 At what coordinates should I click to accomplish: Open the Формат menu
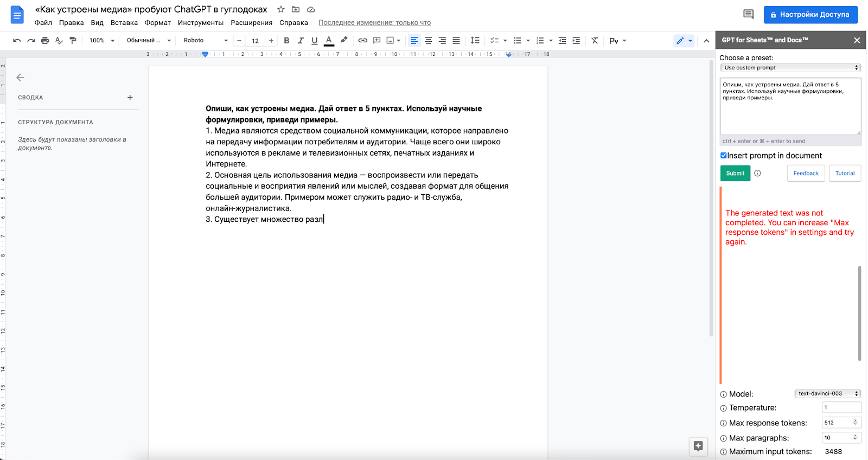click(x=158, y=23)
